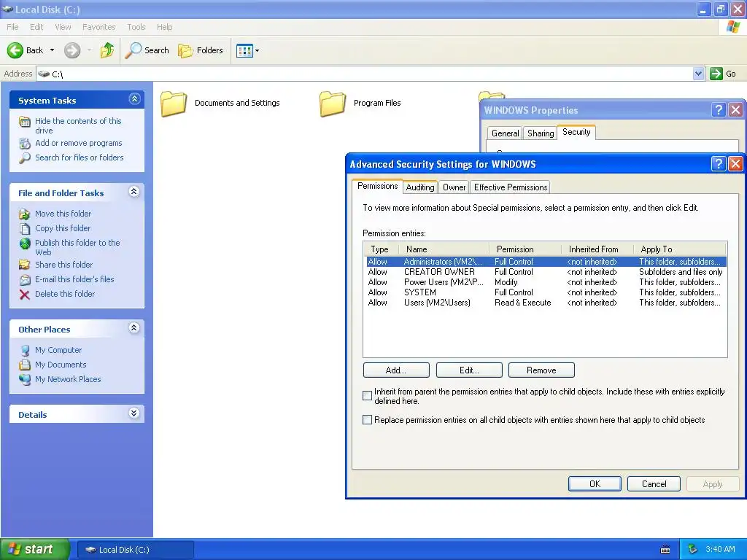
Task: Click the WINDOWS Properties help question icon
Action: [x=719, y=110]
